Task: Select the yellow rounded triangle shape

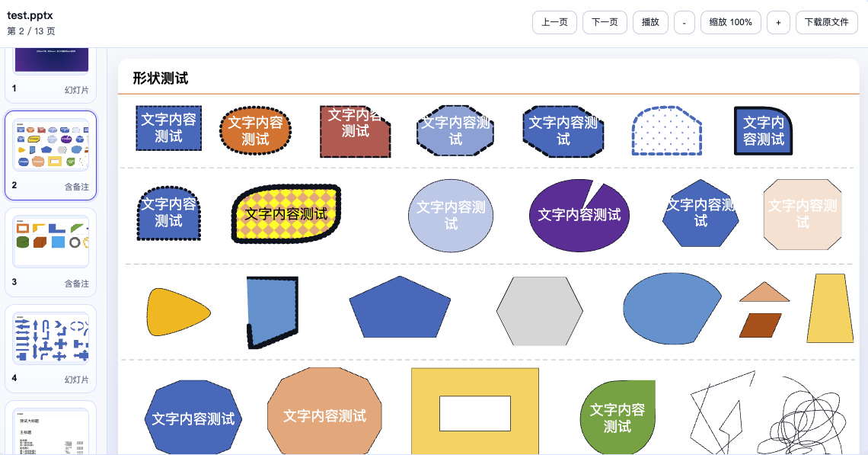Action: [178, 312]
